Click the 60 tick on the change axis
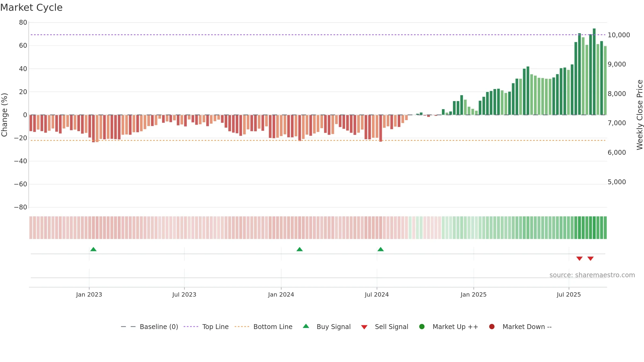Image resolution: width=644 pixels, height=362 pixels. tap(23, 46)
